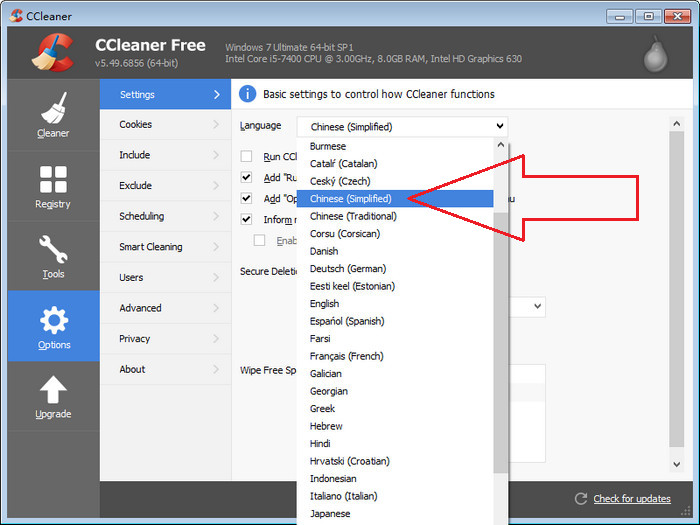Image resolution: width=700 pixels, height=525 pixels.
Task: Click the language list scrollbar thumb
Action: 500,342
